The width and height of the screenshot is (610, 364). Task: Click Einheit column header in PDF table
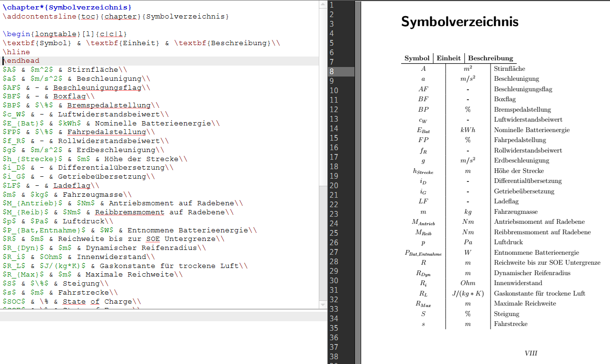pos(449,58)
